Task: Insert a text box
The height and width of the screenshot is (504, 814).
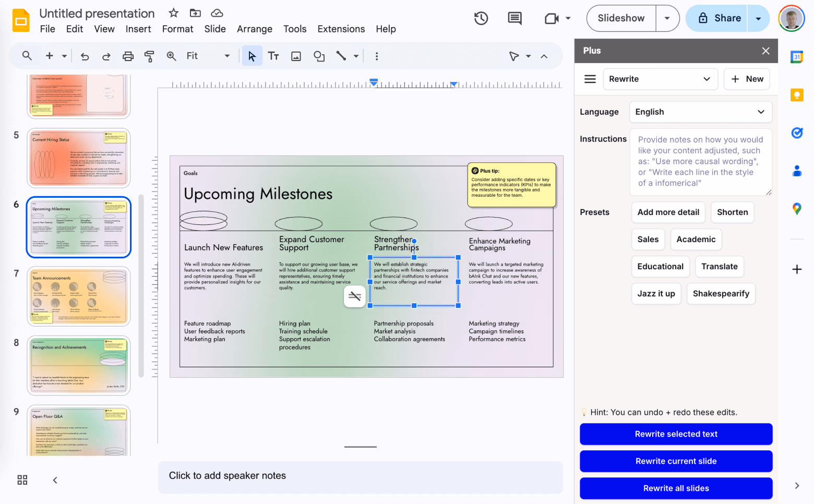Action: (x=273, y=56)
